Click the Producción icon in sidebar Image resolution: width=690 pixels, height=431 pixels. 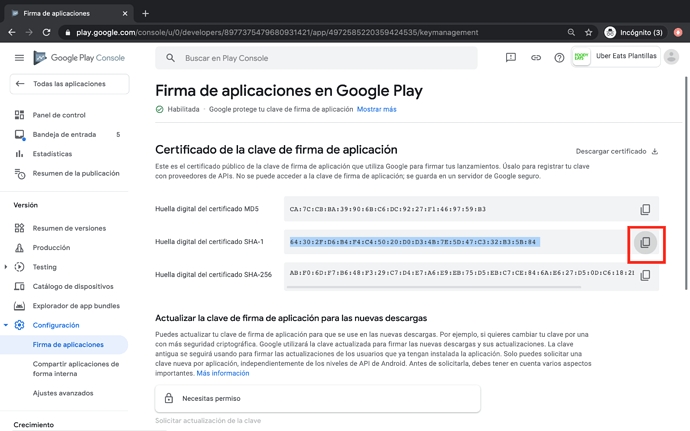pyautogui.click(x=19, y=247)
